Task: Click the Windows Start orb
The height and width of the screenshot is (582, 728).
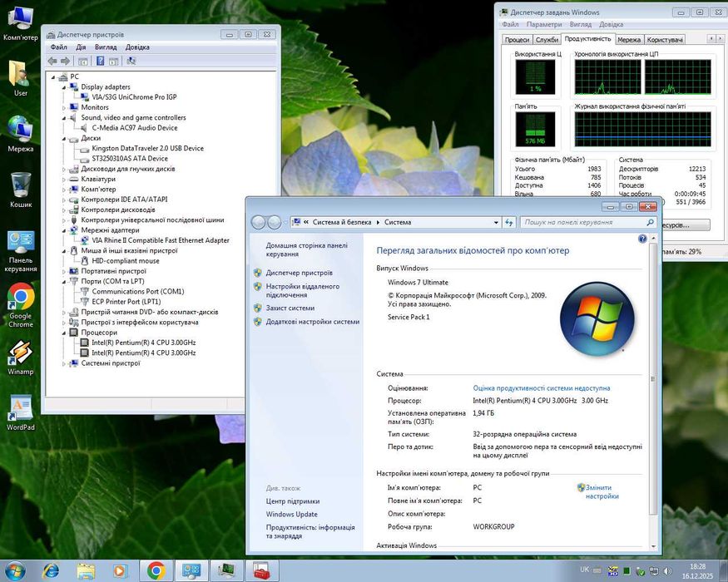Action: click(x=15, y=570)
